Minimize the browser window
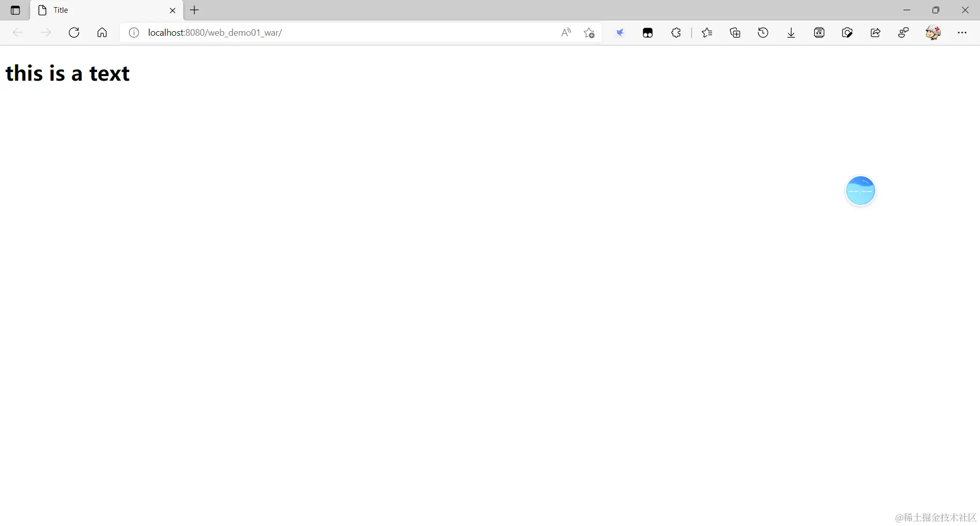This screenshot has height=526, width=980. click(906, 10)
